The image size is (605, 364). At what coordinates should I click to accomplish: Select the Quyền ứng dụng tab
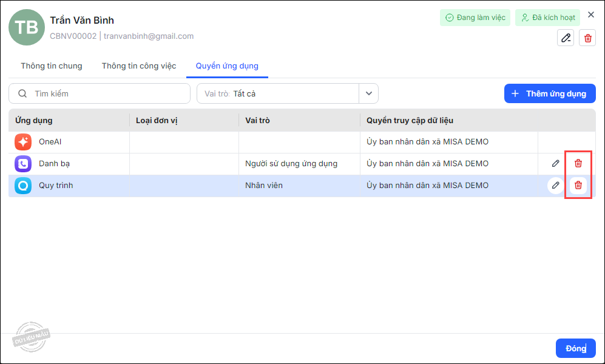pos(227,66)
